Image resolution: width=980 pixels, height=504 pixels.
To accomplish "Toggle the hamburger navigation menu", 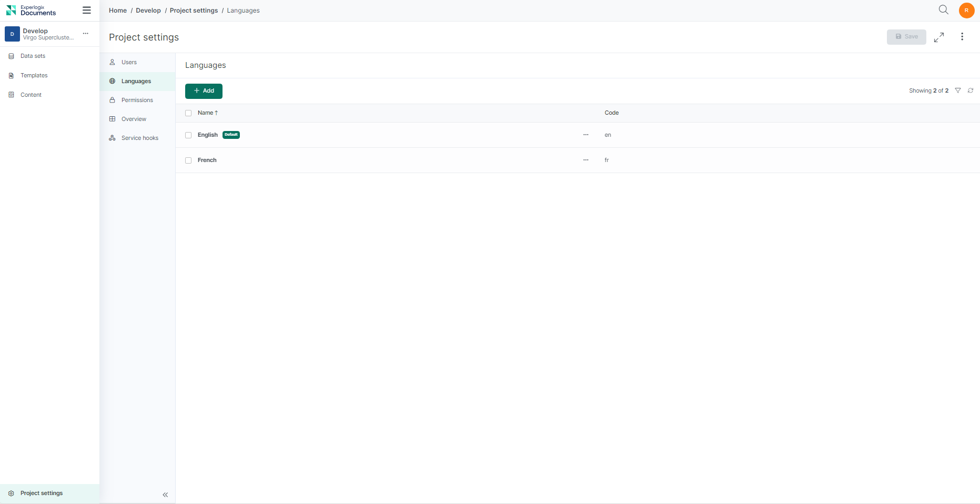I will [87, 11].
